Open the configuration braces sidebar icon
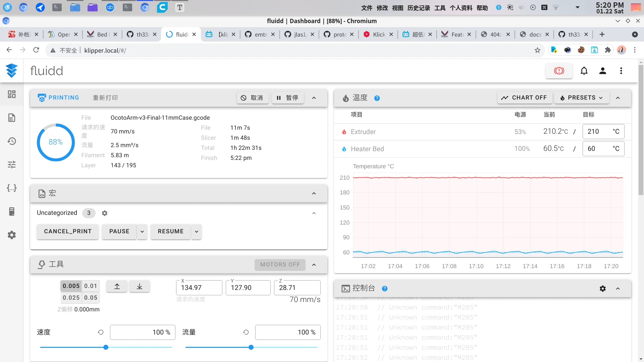 pyautogui.click(x=12, y=188)
